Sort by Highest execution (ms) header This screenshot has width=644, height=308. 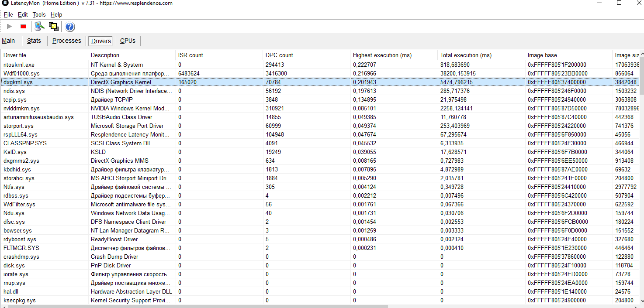(394, 55)
